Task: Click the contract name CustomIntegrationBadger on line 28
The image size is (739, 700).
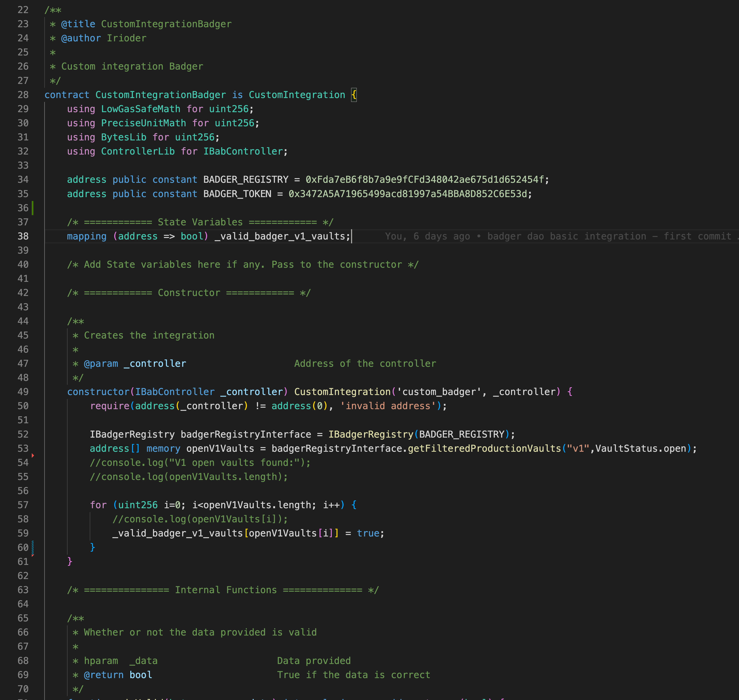Action: pos(161,95)
